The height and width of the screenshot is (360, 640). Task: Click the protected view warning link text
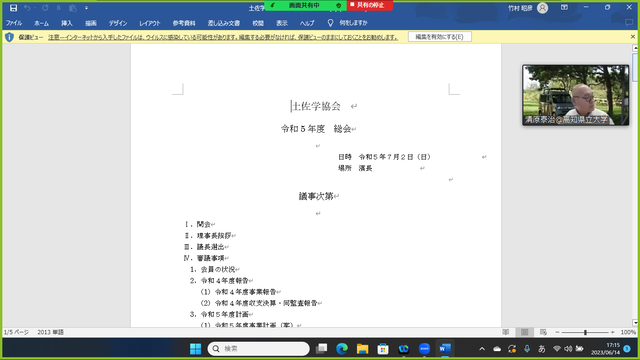(223, 37)
